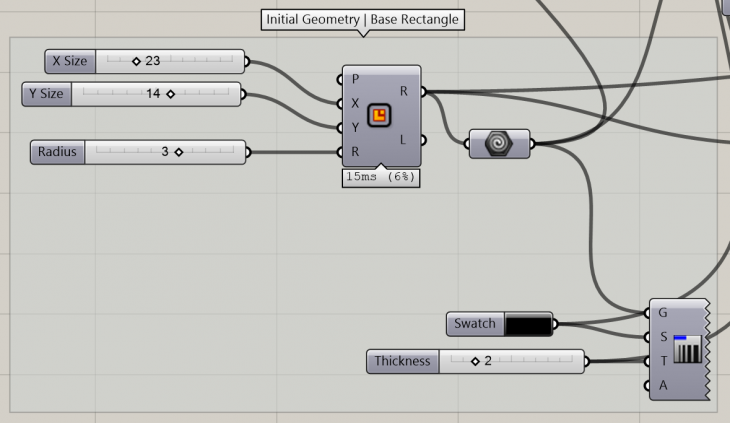
Task: Click the A input on preview component
Action: [x=663, y=385]
